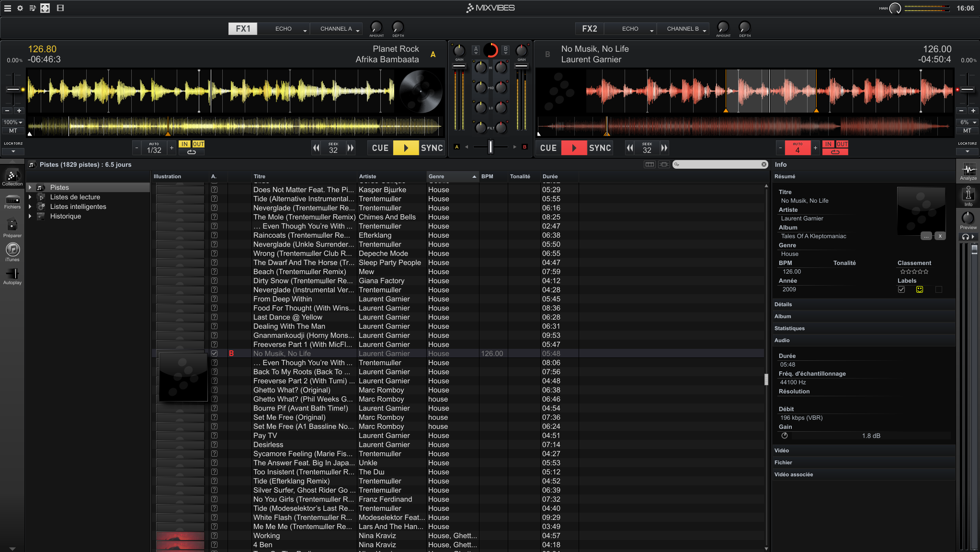The image size is (980, 552).
Task: Seek forward on deck A
Action: point(351,148)
